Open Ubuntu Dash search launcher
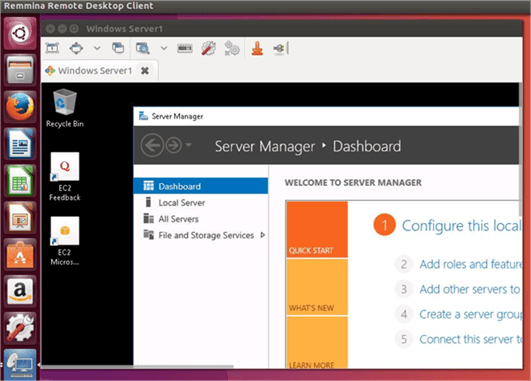The image size is (531, 381). pos(20,33)
